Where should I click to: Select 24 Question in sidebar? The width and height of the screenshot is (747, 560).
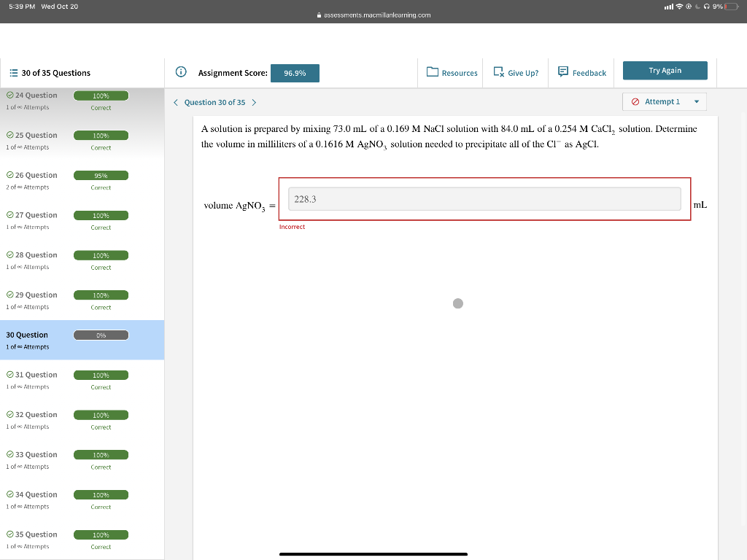coord(36,96)
